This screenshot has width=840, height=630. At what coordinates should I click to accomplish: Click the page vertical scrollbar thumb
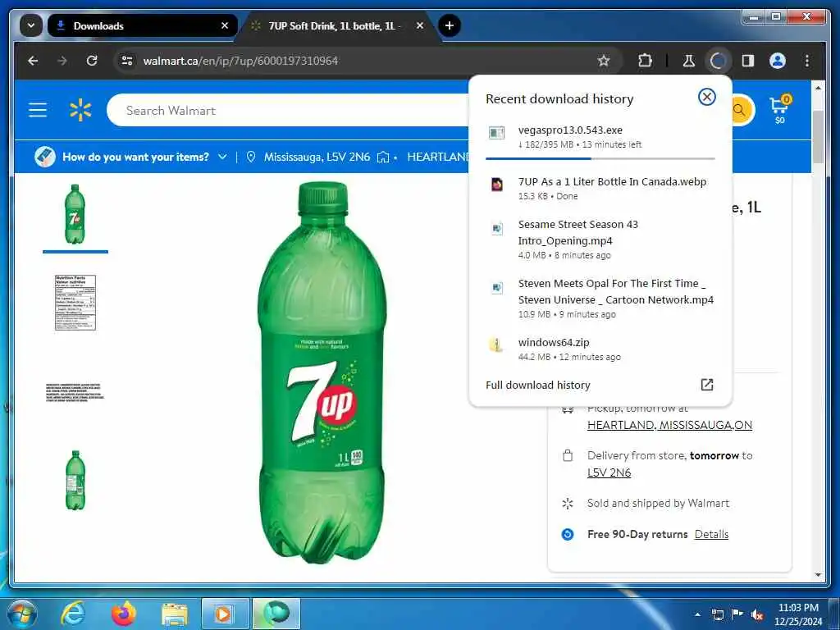(818, 137)
